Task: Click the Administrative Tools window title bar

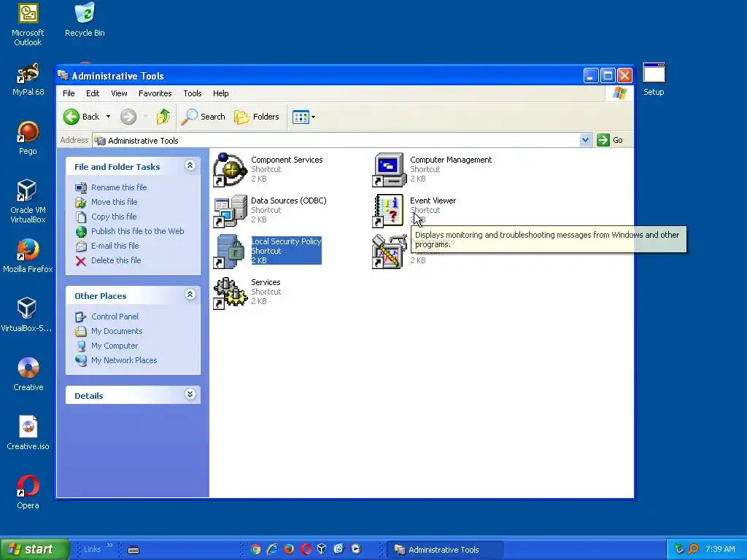Action: click(x=320, y=76)
